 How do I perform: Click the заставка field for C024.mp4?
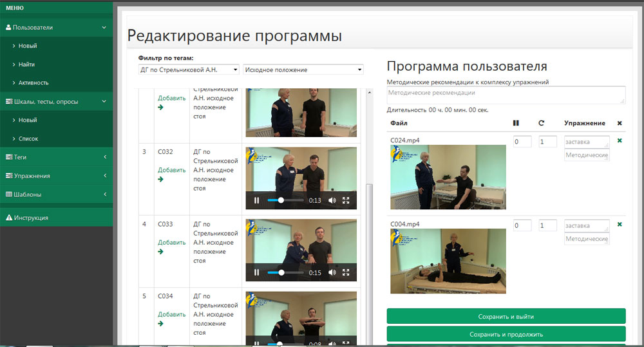coord(587,142)
